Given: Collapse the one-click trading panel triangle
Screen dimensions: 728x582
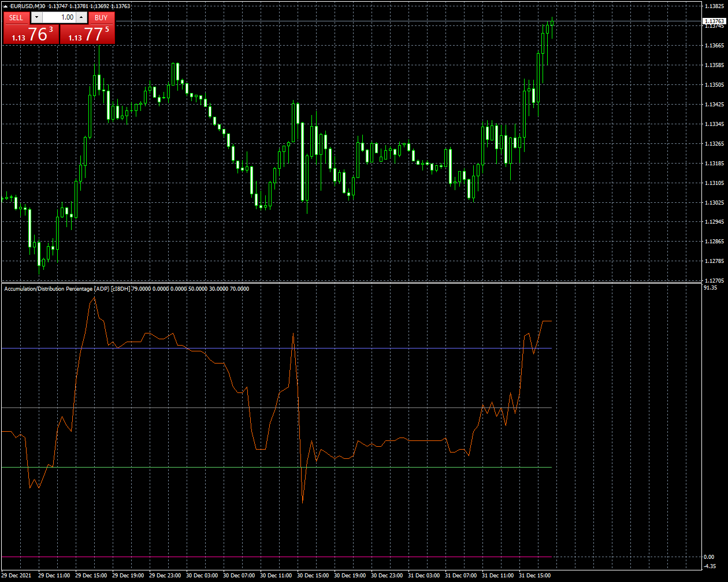Looking at the screenshot, I should (5, 6).
